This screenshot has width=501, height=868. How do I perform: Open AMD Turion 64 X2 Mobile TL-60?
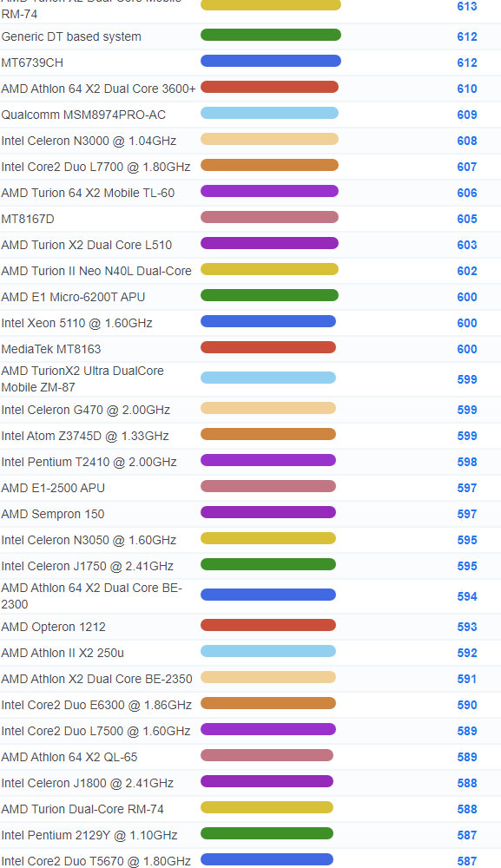[x=88, y=194]
